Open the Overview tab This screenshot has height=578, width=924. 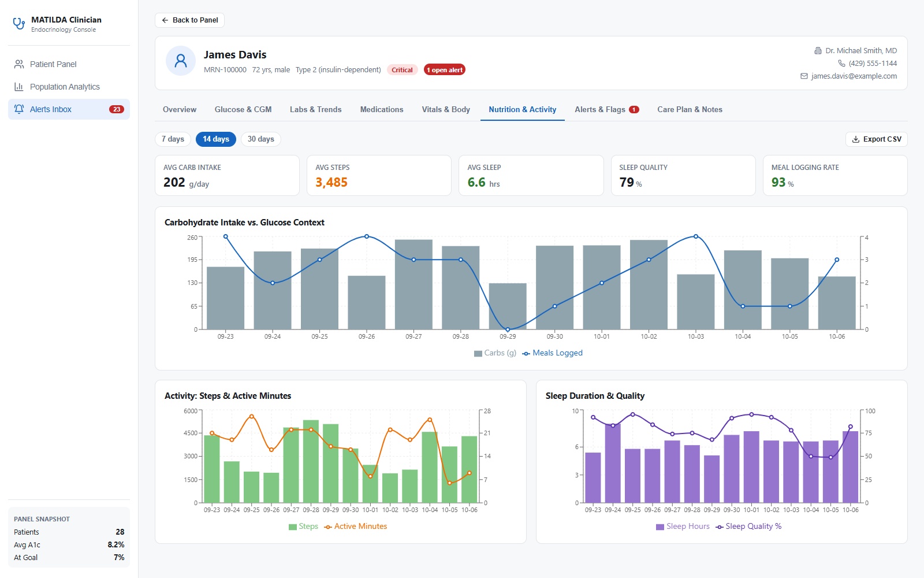[180, 110]
